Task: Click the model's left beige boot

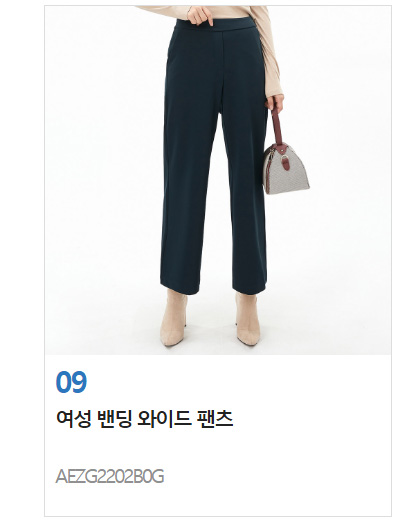Action: tap(173, 317)
